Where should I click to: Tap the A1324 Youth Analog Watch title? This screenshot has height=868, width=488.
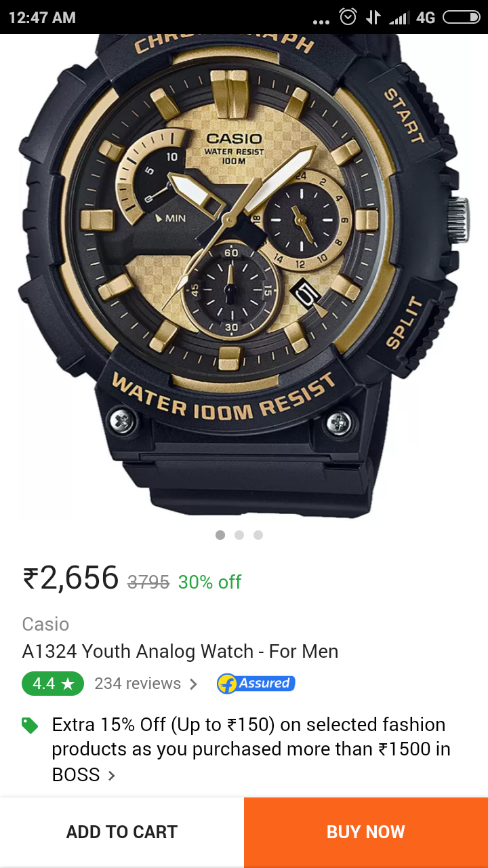click(180, 652)
